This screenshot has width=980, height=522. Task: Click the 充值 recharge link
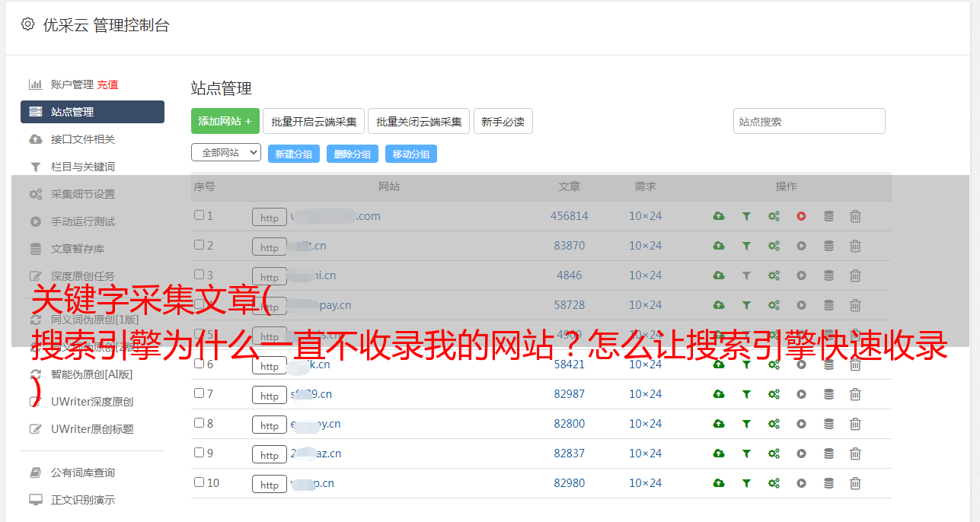click(107, 84)
